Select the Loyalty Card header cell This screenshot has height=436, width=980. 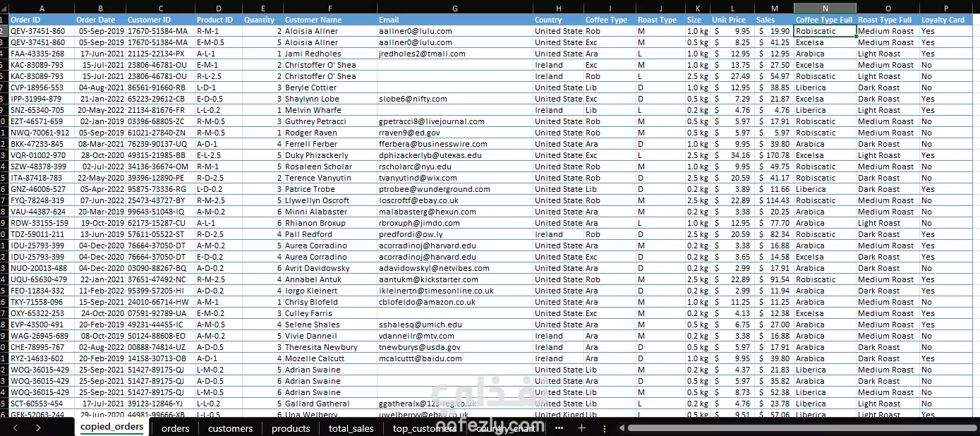pos(945,20)
